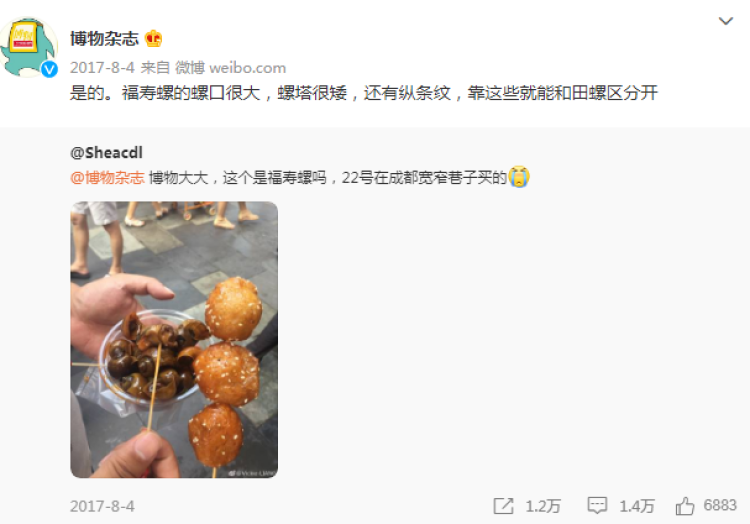Enlarge the snail and fried balls photo
The image size is (750, 524).
pyautogui.click(x=174, y=339)
